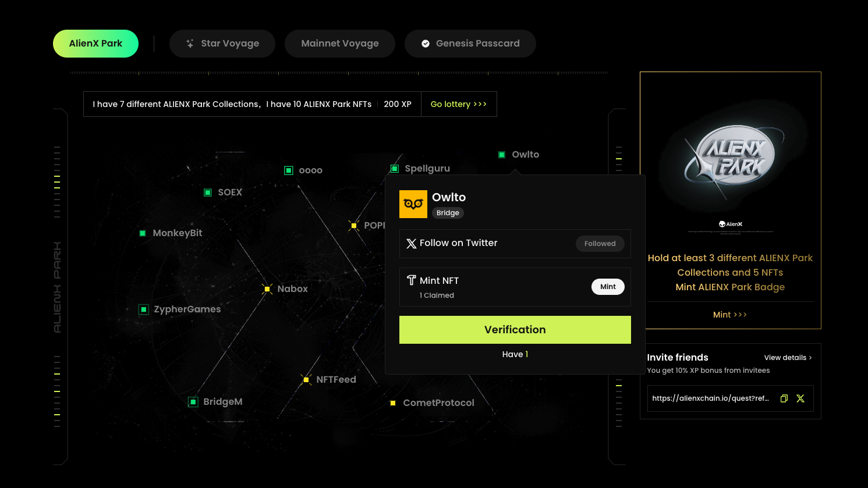868x488 pixels.
Task: Click the white Mint button for Mint NFT
Action: pos(608,287)
